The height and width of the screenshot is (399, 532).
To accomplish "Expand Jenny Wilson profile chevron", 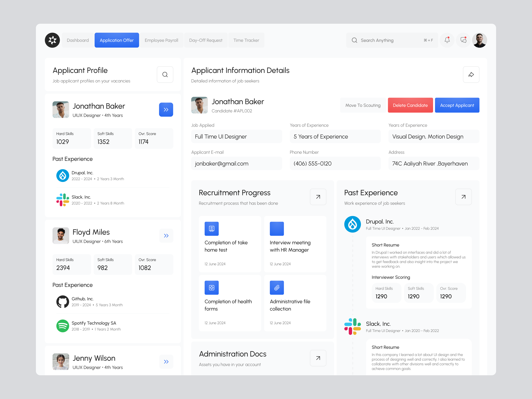I will pos(166,362).
